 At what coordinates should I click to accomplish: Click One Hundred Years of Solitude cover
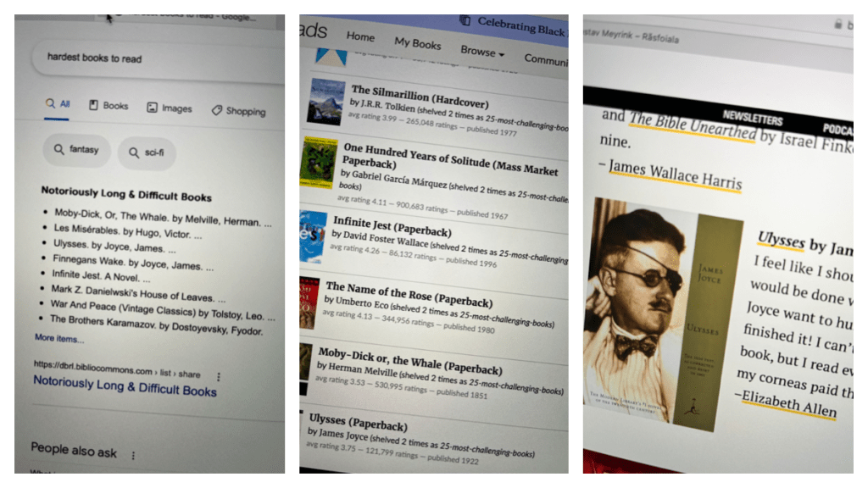[x=320, y=164]
